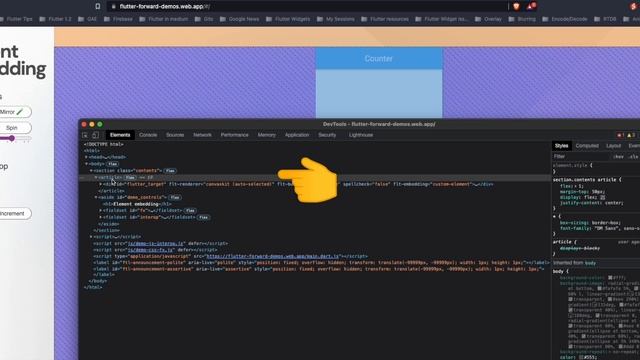Toggle the .cls class editor button
This screenshot has height=360, width=640.
(633, 157)
